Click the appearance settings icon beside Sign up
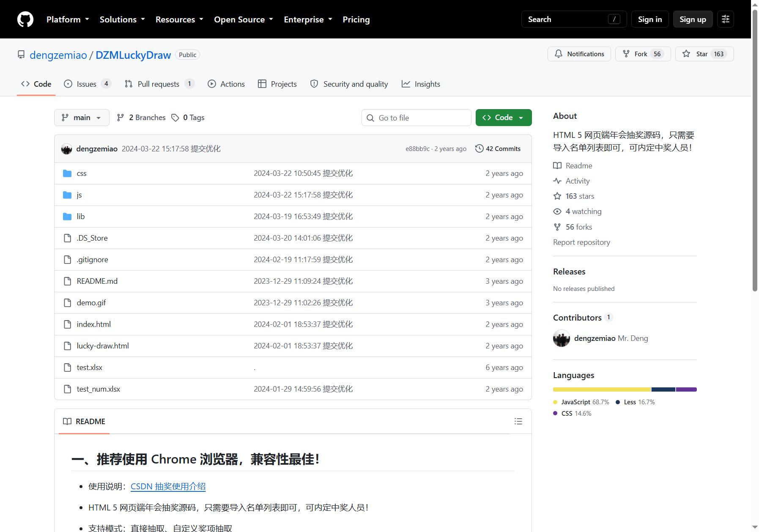The width and height of the screenshot is (759, 532). 726,19
